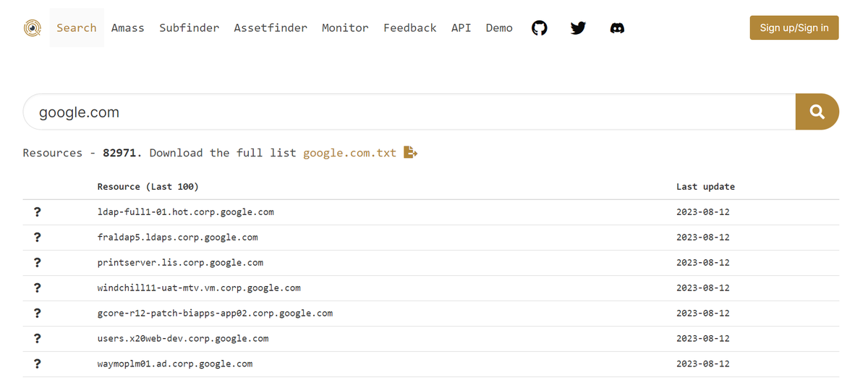Click the download file icon next to google.com.txt

point(411,153)
